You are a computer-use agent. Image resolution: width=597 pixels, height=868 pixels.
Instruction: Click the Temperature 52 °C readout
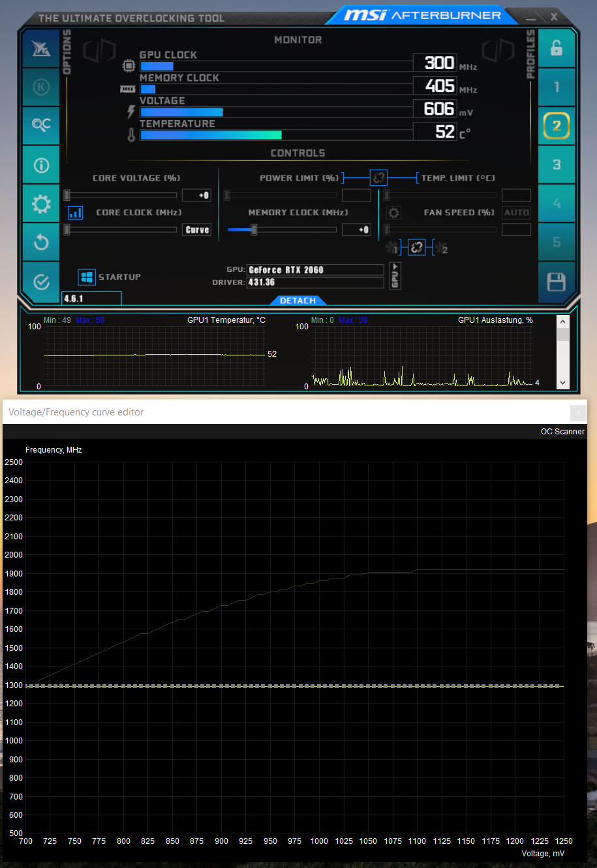coord(435,131)
